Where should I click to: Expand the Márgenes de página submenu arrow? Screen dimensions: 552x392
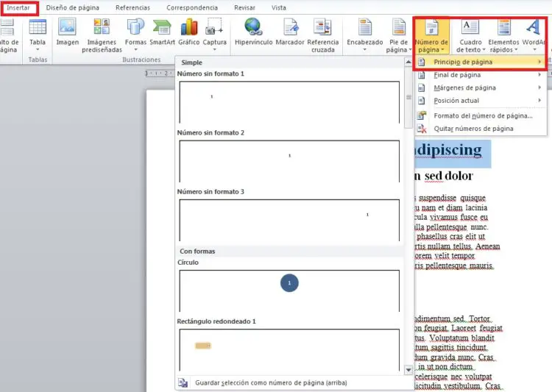point(539,88)
